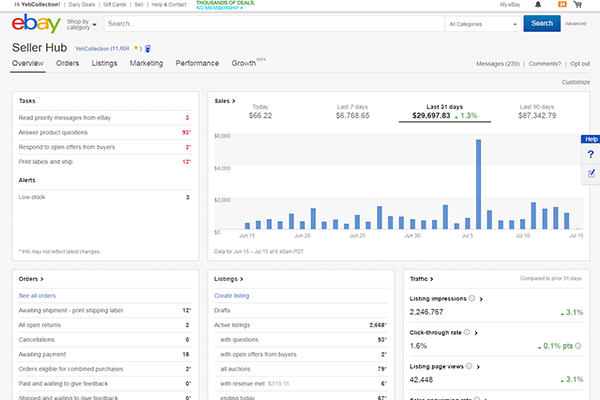The width and height of the screenshot is (600, 400).
Task: Open the Gift Cards link
Action: pyautogui.click(x=114, y=5)
